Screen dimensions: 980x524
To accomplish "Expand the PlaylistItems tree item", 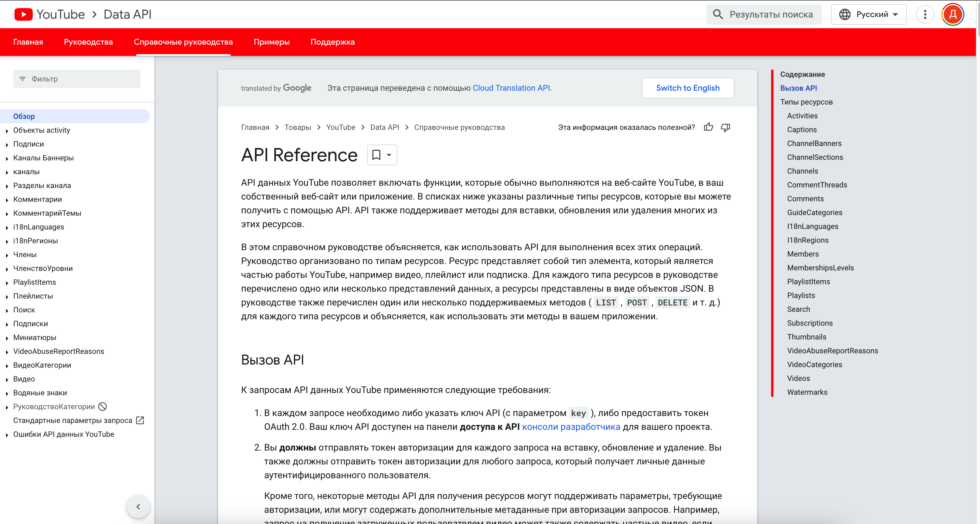I will (7, 283).
